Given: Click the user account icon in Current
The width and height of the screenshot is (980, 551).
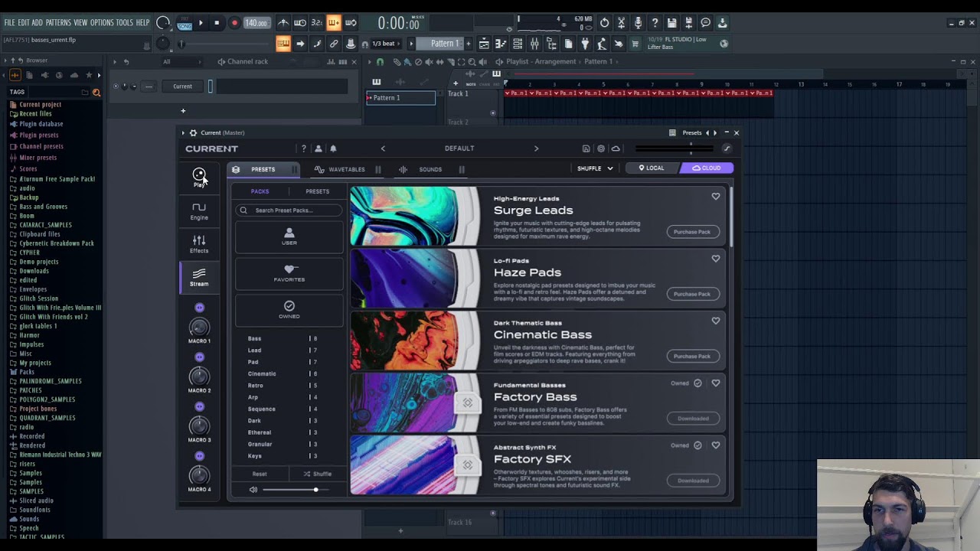Looking at the screenshot, I should point(318,148).
